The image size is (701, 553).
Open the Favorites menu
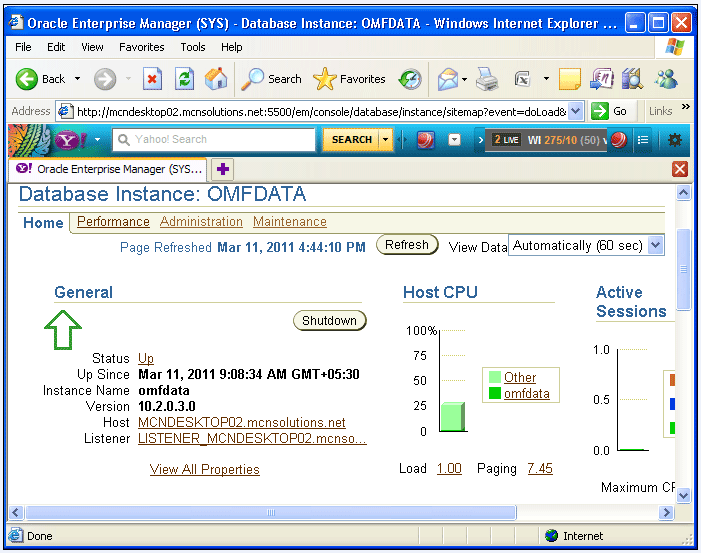pyautogui.click(x=141, y=47)
